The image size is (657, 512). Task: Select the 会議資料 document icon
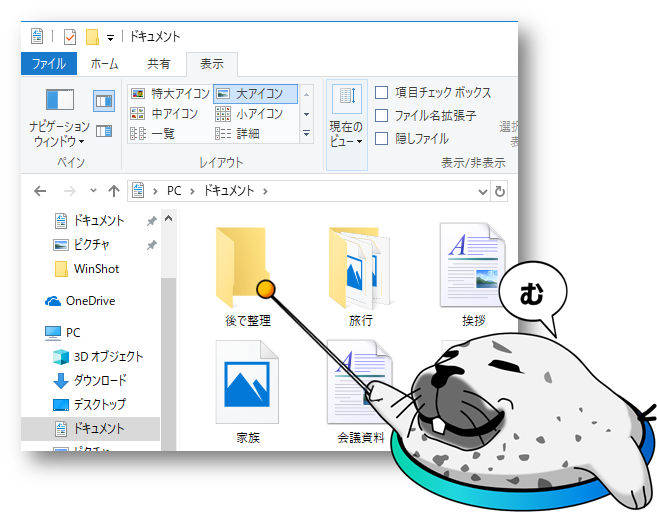click(360, 382)
